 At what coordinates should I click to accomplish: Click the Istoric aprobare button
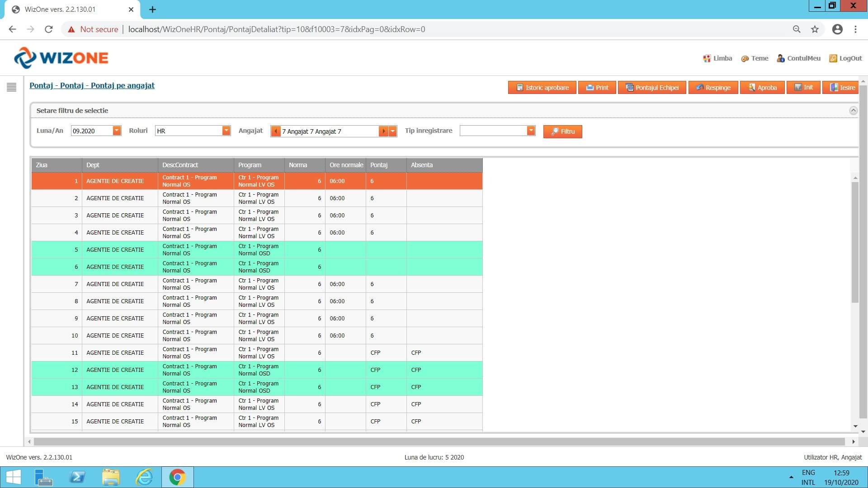point(542,88)
